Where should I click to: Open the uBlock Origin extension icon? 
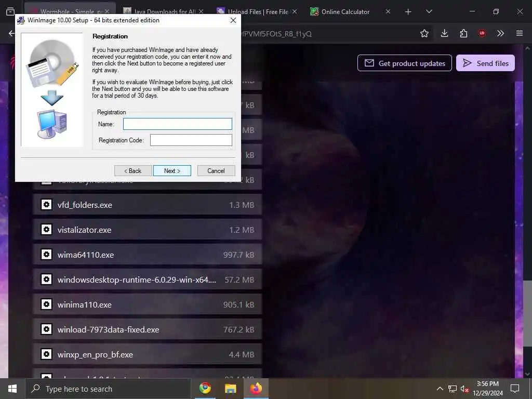(x=482, y=33)
